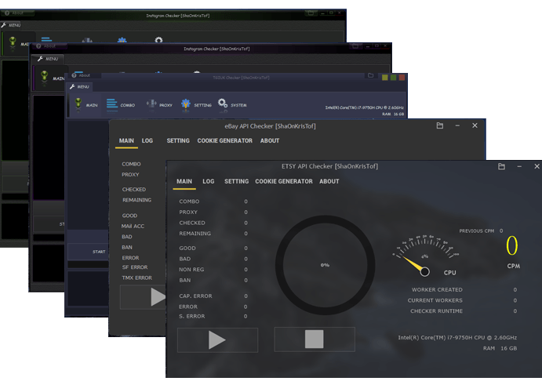Select the ABOUT tab in ETSY checker

coord(329,181)
